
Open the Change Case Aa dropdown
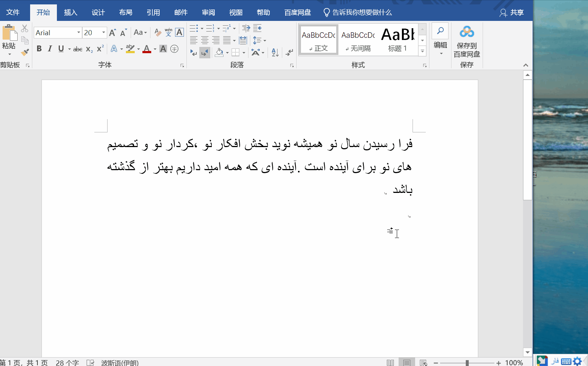pyautogui.click(x=141, y=33)
